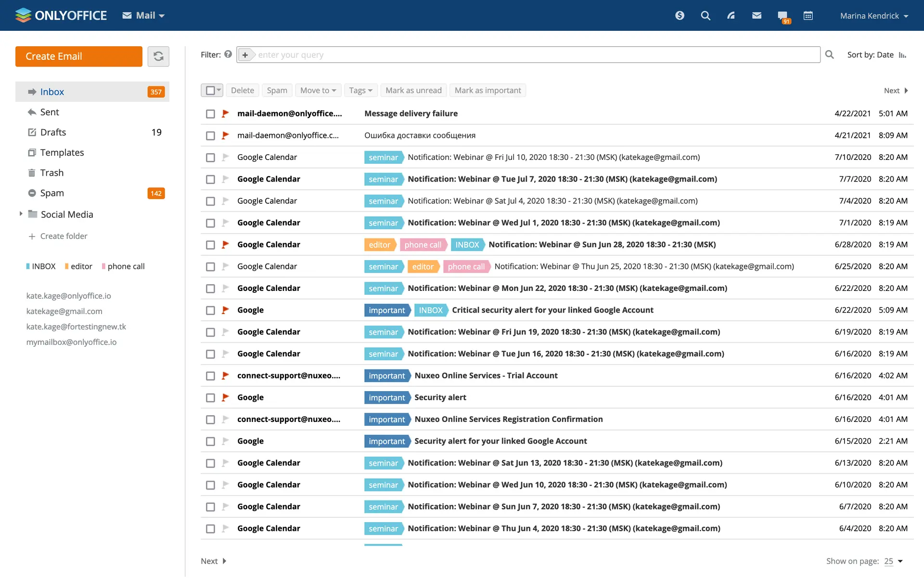
Task: Click the sort order bars icon
Action: (902, 55)
